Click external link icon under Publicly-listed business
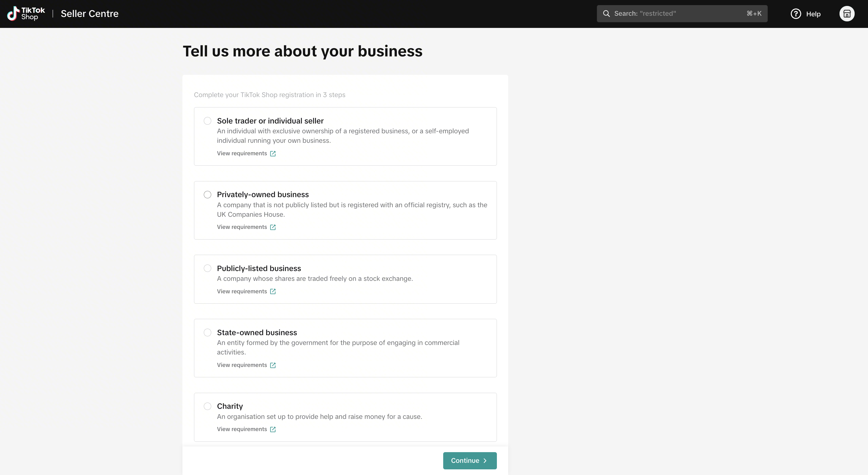Image resolution: width=868 pixels, height=475 pixels. tap(273, 292)
